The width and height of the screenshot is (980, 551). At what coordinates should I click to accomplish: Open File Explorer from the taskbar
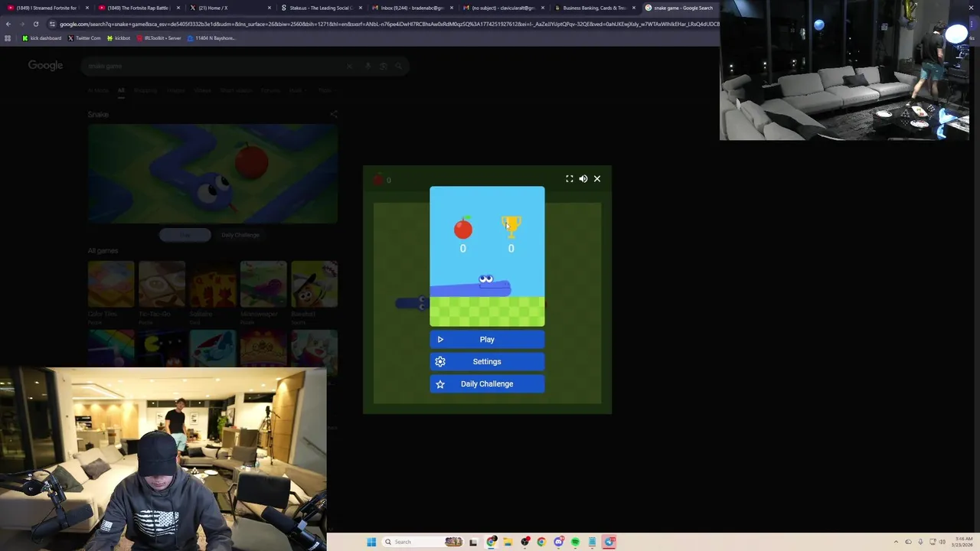point(508,542)
